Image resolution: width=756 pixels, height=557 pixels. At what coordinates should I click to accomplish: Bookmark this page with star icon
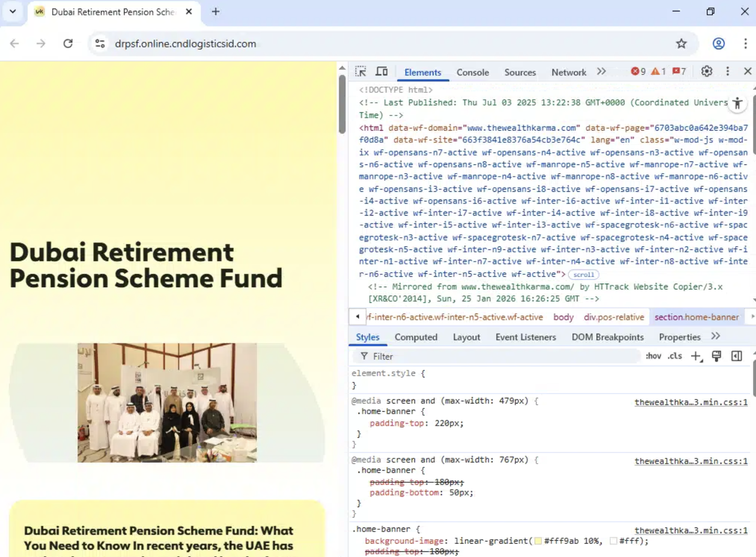click(x=681, y=43)
